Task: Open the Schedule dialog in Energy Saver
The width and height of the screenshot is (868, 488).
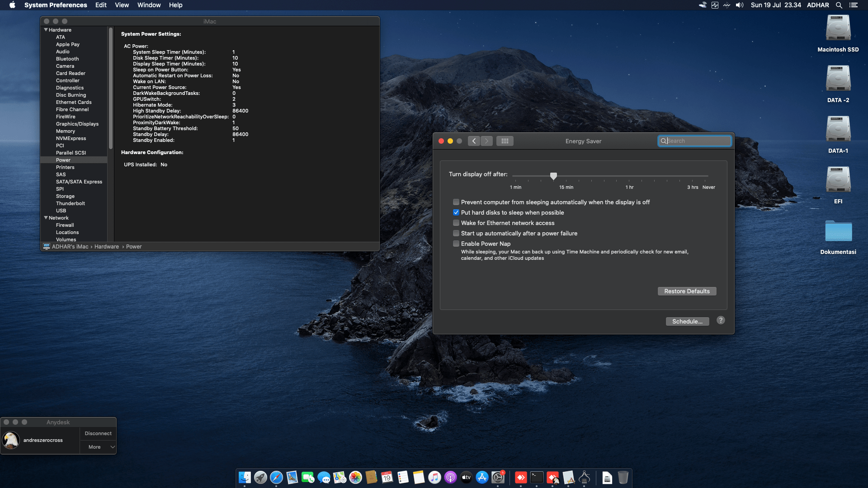Action: (x=687, y=321)
